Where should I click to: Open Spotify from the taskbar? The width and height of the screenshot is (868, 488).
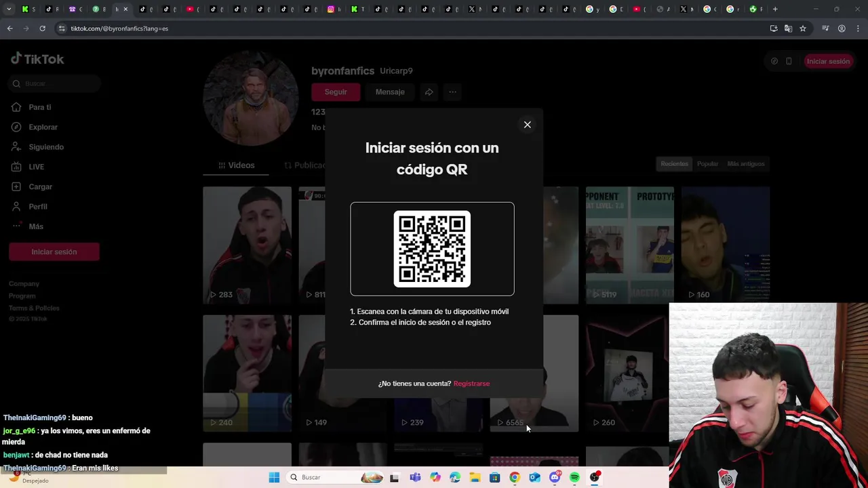pyautogui.click(x=574, y=477)
